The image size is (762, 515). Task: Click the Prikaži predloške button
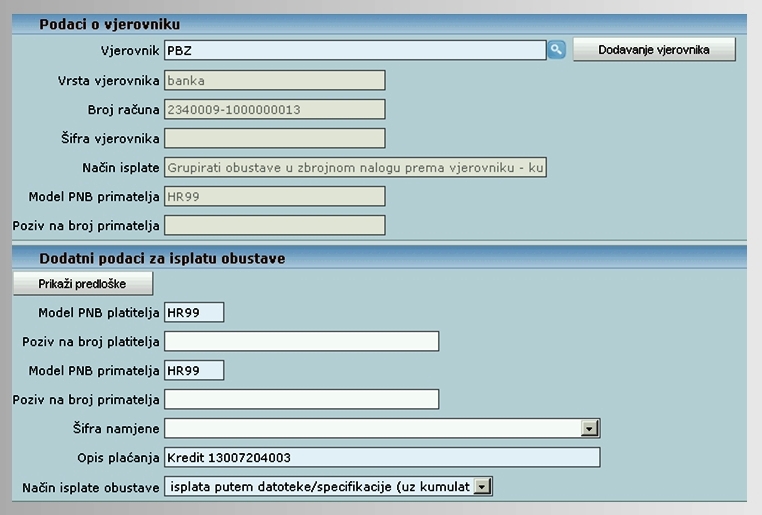(83, 283)
